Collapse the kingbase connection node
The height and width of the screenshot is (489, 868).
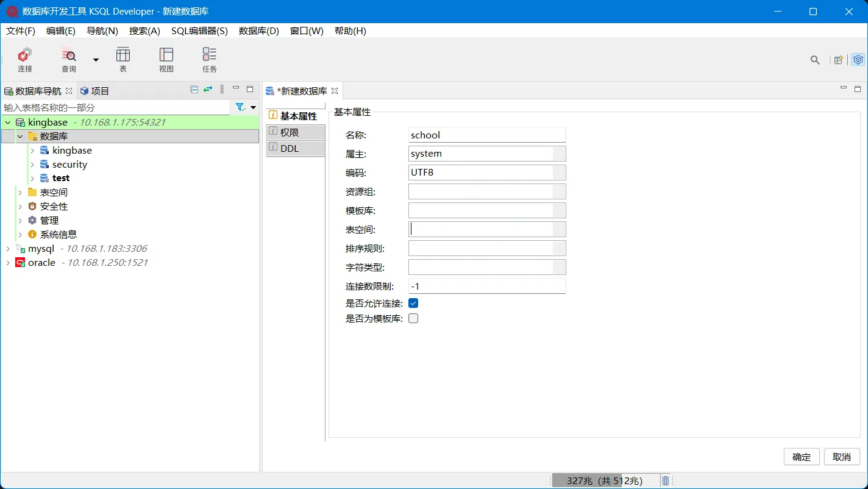[x=7, y=122]
